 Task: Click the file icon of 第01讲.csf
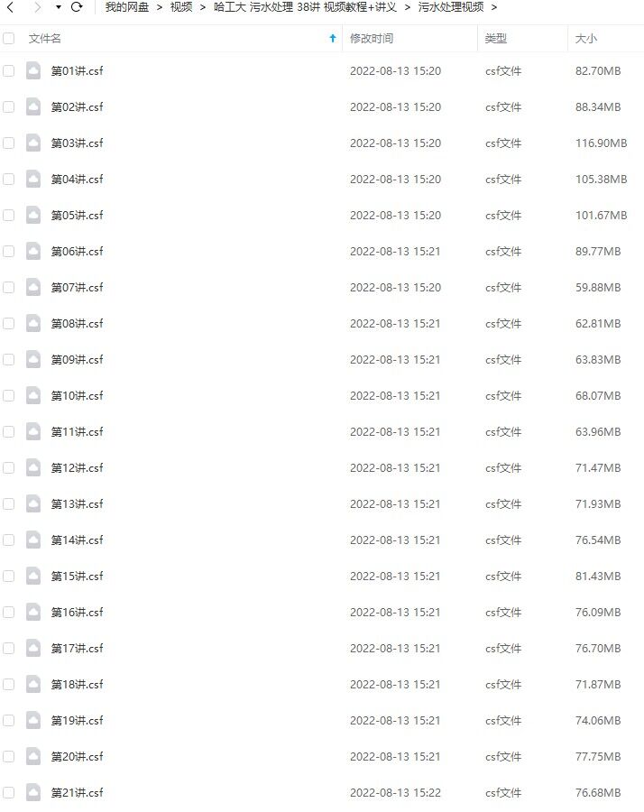[x=33, y=70]
